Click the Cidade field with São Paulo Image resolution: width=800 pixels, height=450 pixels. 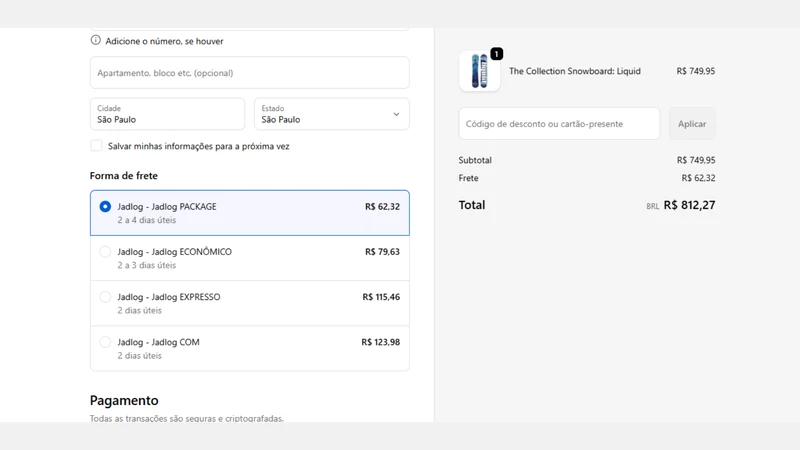pos(167,114)
